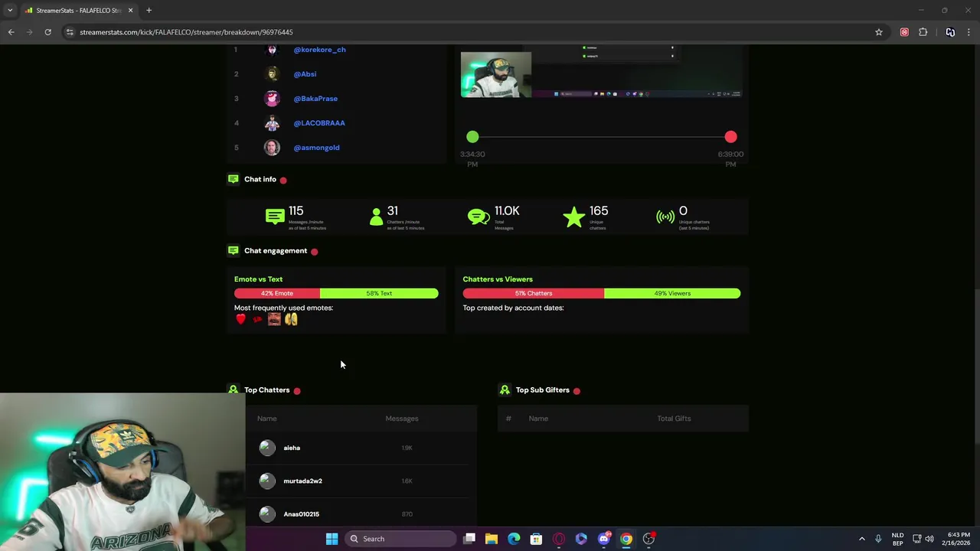The height and width of the screenshot is (551, 980).
Task: Click the 42% Emote red bar
Action: 277,293
